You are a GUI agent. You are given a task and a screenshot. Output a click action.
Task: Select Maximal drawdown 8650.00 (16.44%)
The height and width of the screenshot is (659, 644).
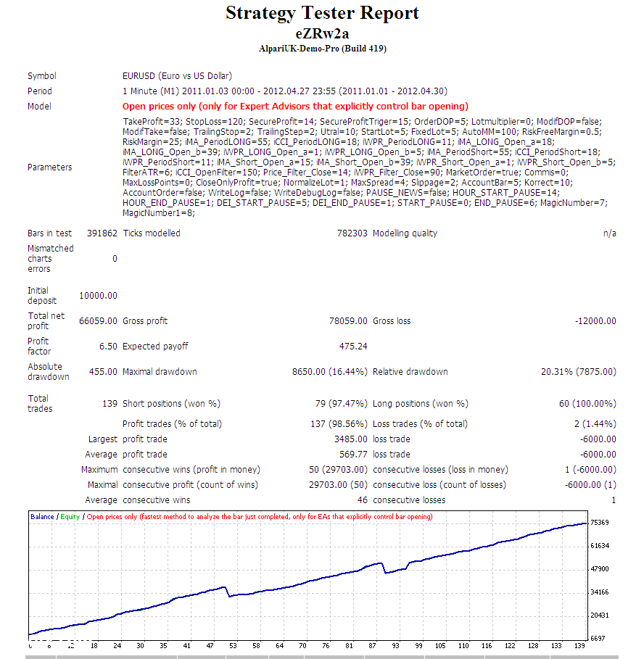(329, 372)
